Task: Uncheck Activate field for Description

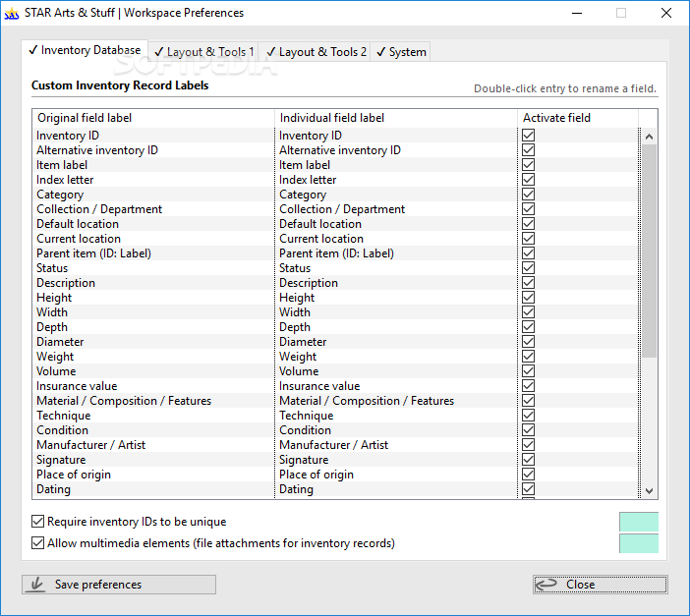Action: point(529,283)
